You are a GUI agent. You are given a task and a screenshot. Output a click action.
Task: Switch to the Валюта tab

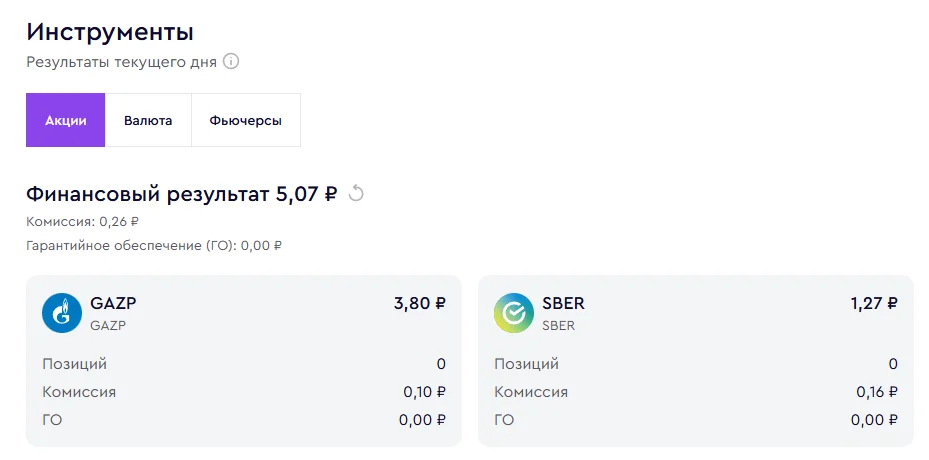(x=148, y=120)
